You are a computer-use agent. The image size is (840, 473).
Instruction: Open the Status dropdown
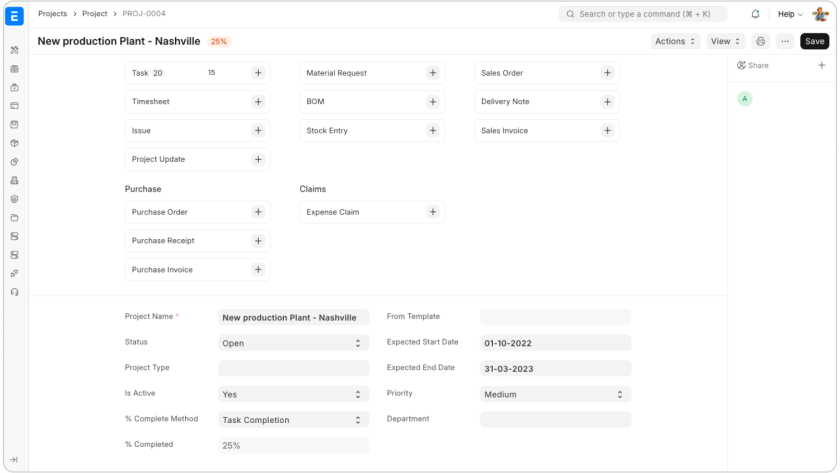[x=293, y=343]
